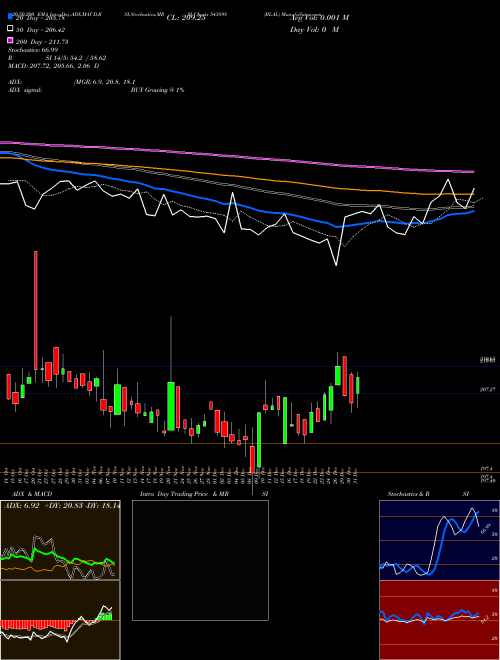Click the Intra Day Trading Price & MRSI title
Viewport: 500px width, 660px height.
click(x=204, y=494)
